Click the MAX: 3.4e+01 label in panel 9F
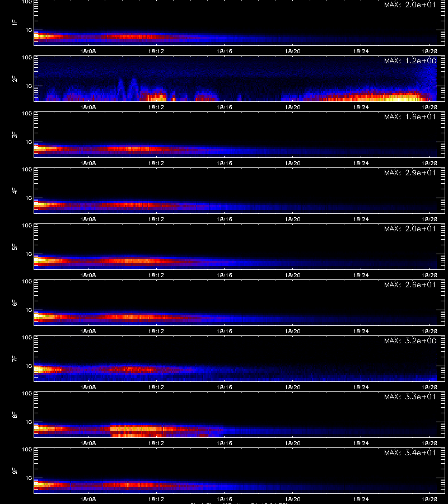This screenshot has width=448, height=504. (410, 452)
